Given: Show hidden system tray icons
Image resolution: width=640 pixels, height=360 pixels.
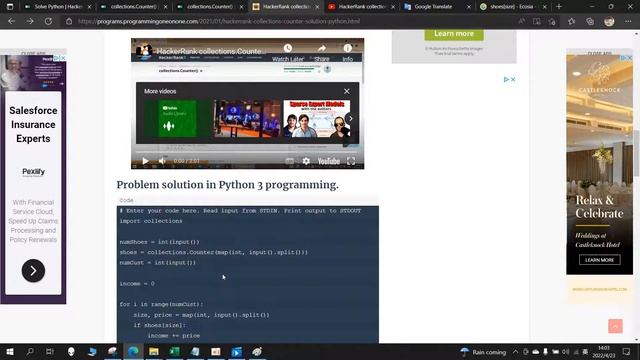Looking at the screenshot, I should [x=516, y=351].
